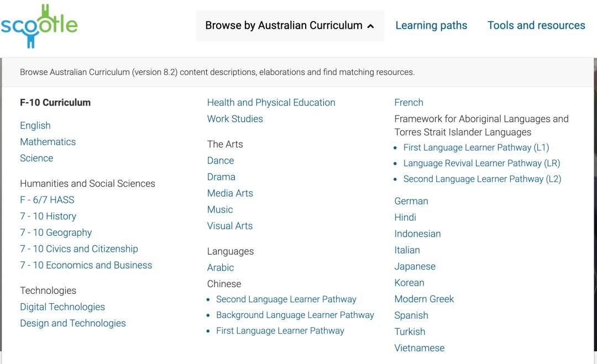Open the Vietnamese language link
Image resolution: width=597 pixels, height=364 pixels.
(420, 348)
